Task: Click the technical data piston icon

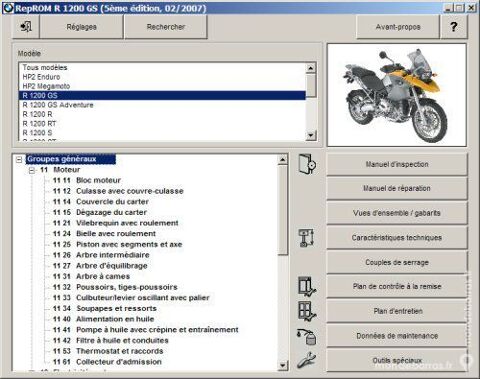Action: pos(307,238)
